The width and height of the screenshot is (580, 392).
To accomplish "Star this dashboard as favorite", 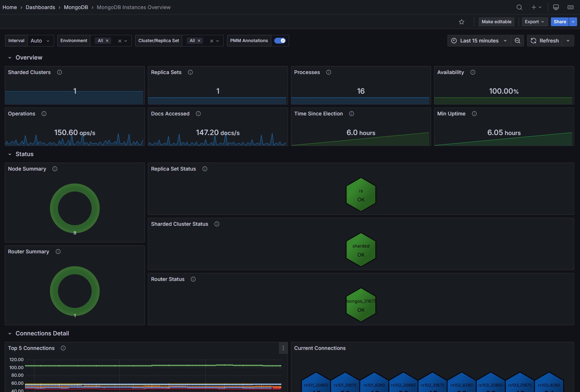I will point(462,22).
